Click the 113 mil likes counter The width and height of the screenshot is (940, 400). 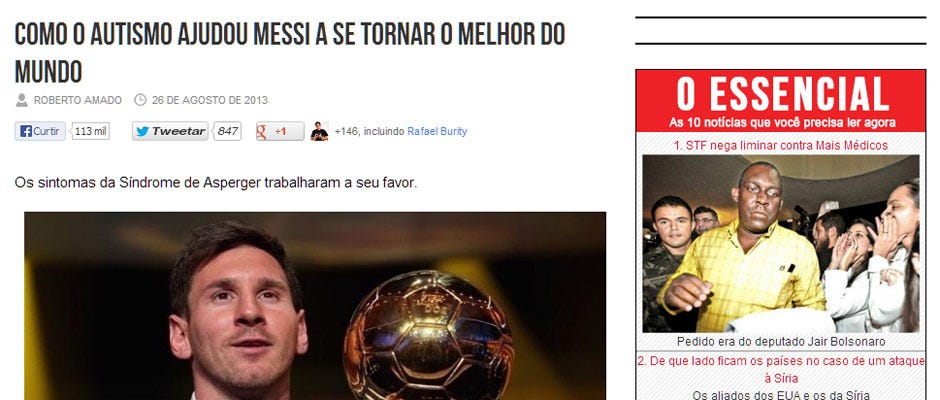pyautogui.click(x=91, y=131)
